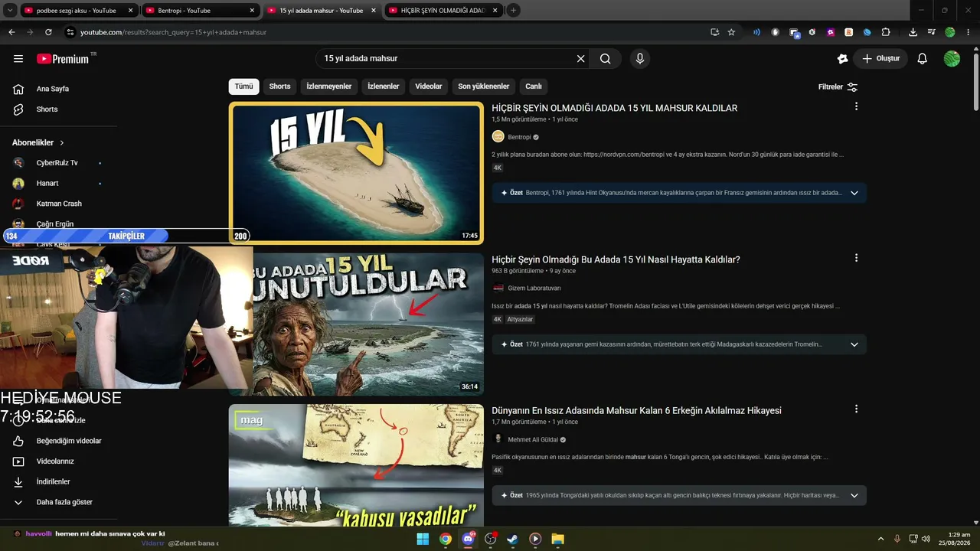
Task: Open the browser extensions puzzle icon
Action: point(886,32)
